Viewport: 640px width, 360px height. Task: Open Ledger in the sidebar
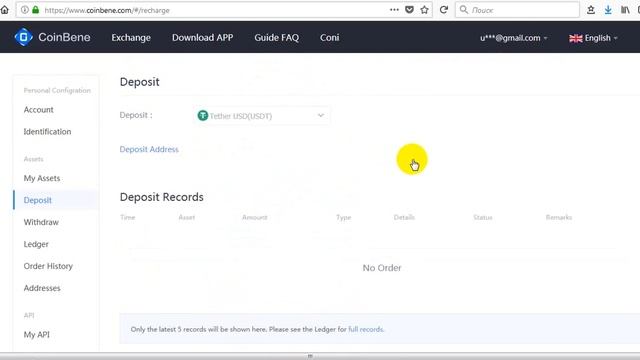36,244
